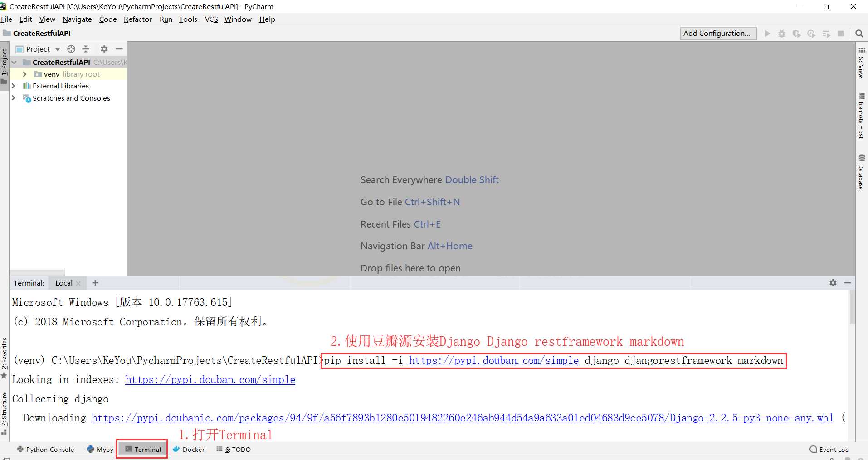Open Python Console tool window
This screenshot has width=868, height=460.
[x=45, y=450]
